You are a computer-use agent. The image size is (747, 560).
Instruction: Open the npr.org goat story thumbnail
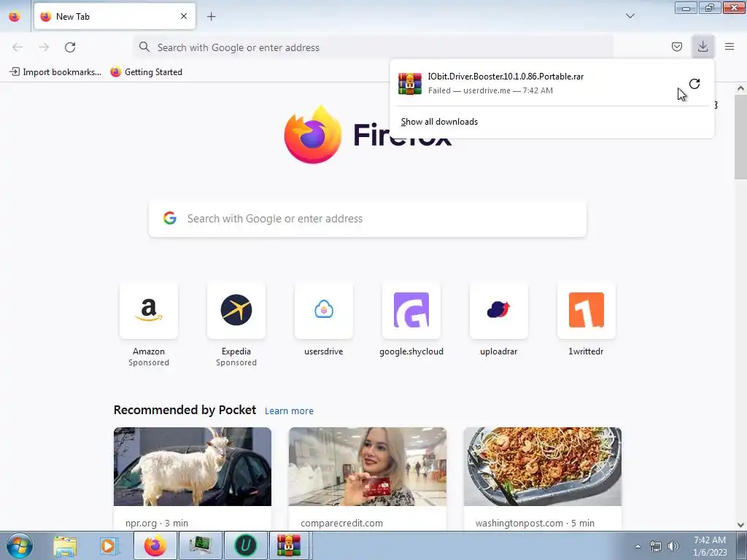coord(193,467)
